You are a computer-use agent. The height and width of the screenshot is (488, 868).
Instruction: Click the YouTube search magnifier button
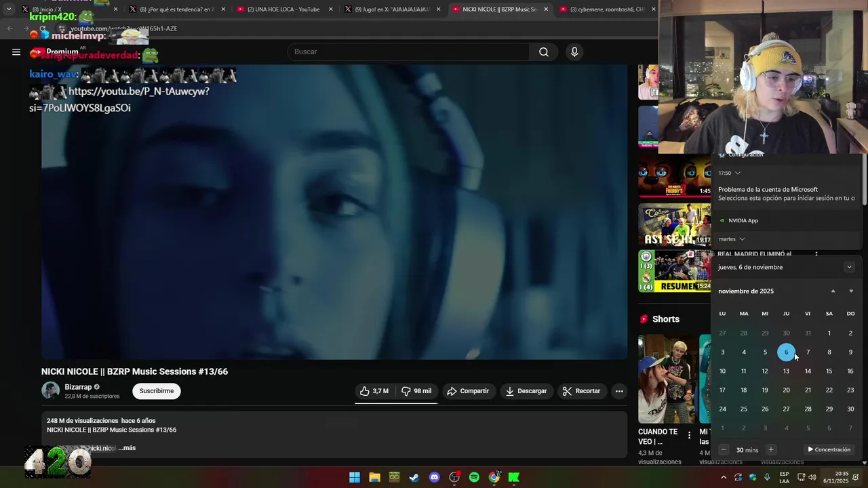(x=543, y=52)
